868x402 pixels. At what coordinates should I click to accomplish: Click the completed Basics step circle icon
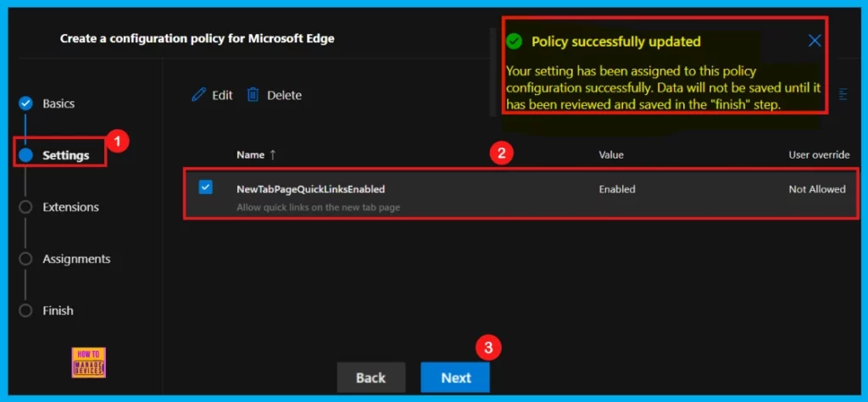[x=25, y=103]
